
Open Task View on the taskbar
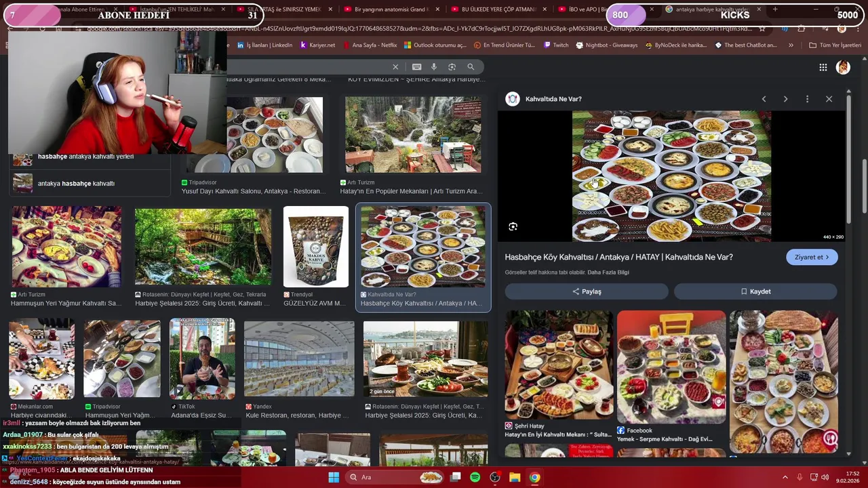[456, 477]
